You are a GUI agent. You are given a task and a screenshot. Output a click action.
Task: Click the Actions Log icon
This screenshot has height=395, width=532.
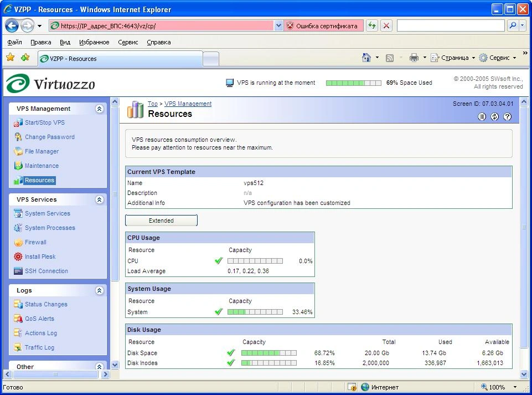coord(18,333)
